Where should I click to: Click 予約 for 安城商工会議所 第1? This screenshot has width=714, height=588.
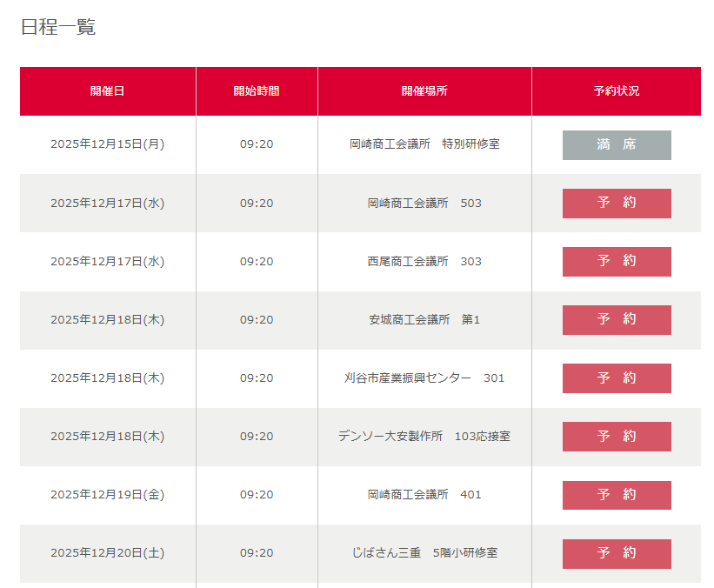616,319
